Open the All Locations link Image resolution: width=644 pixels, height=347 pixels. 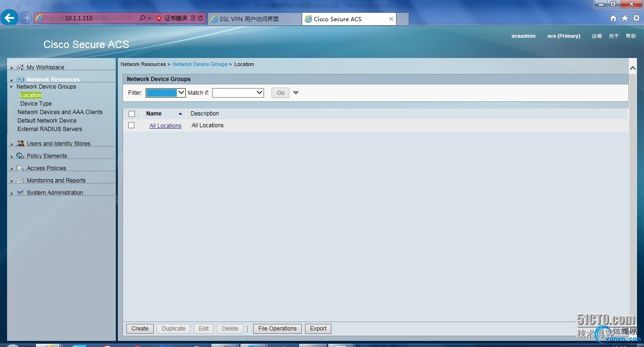click(x=165, y=126)
